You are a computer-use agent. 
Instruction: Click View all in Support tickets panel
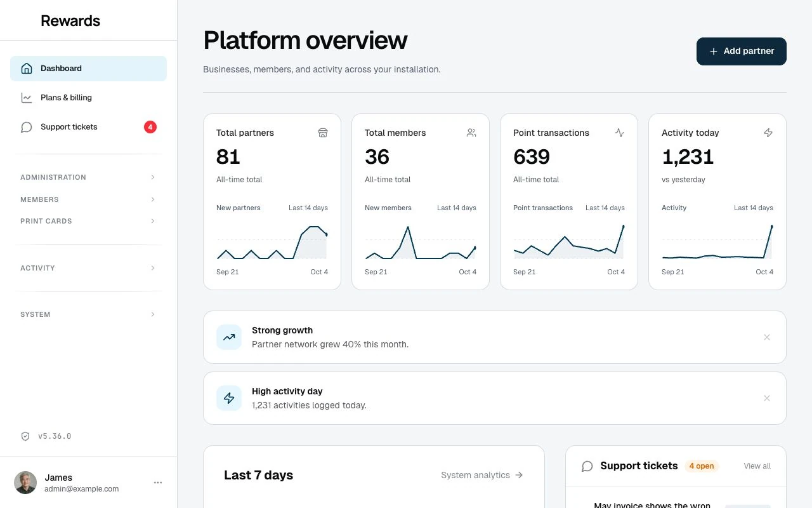coord(757,466)
